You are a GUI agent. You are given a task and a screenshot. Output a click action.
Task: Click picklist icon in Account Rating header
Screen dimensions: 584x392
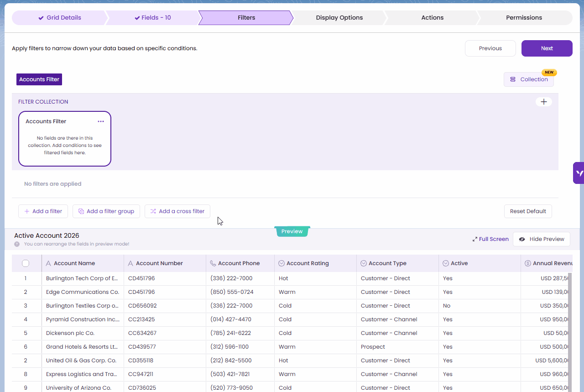tap(282, 263)
